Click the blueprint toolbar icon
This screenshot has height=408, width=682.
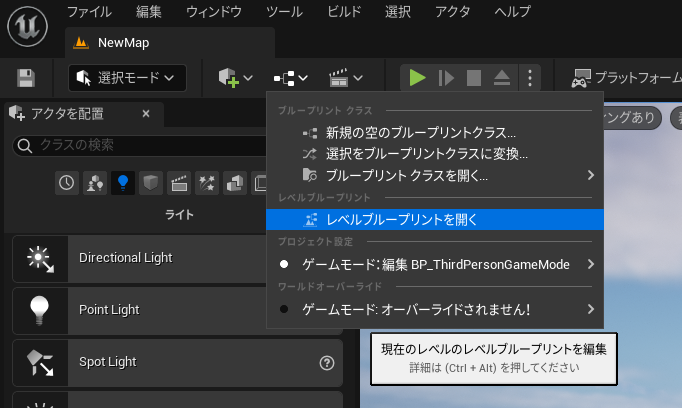tap(284, 78)
